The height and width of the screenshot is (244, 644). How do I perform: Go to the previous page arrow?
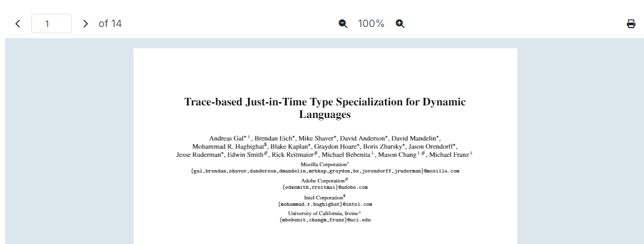(18, 24)
